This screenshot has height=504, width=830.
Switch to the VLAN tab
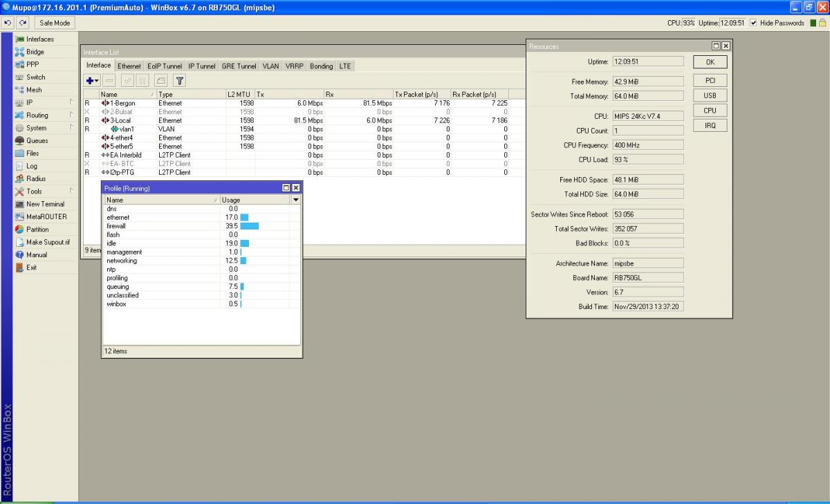coord(270,66)
